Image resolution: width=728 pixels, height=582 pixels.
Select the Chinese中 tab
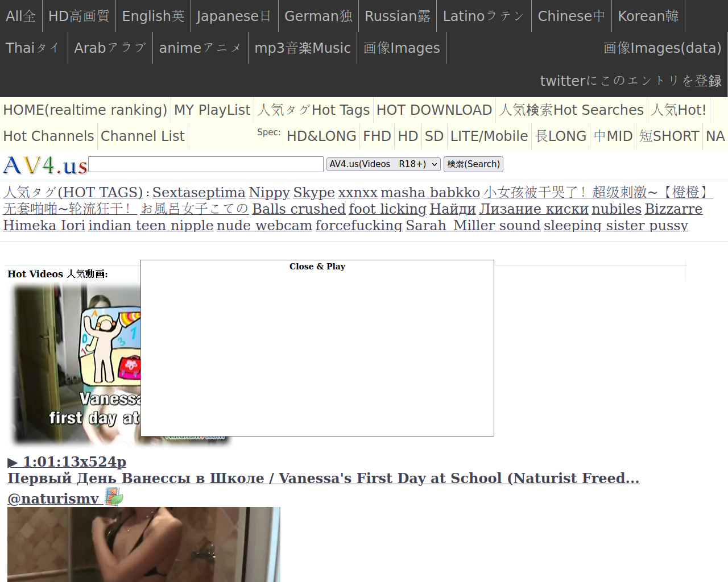point(572,16)
